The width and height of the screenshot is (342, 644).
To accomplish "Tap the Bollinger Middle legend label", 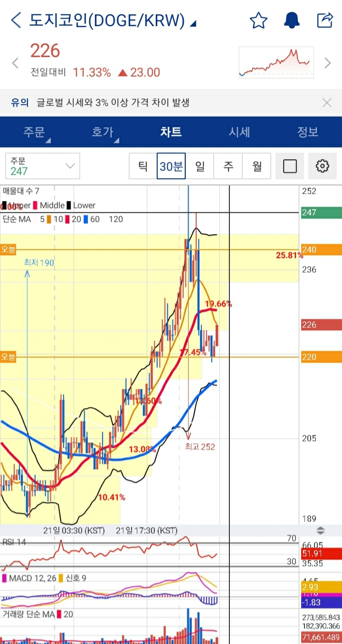I will pos(52,205).
